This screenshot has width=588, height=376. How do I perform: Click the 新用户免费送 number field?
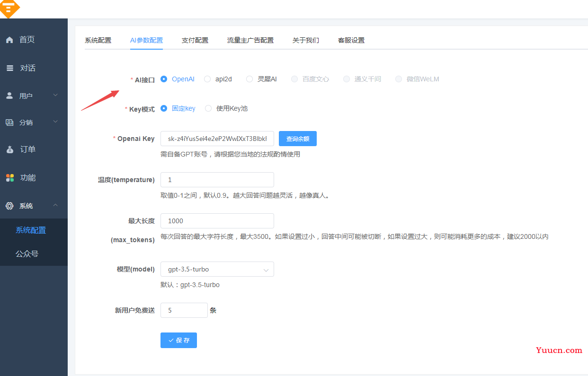click(x=184, y=310)
